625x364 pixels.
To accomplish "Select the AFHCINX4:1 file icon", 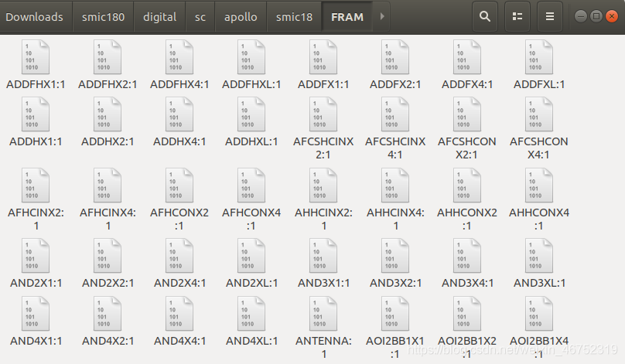I will click(x=108, y=185).
